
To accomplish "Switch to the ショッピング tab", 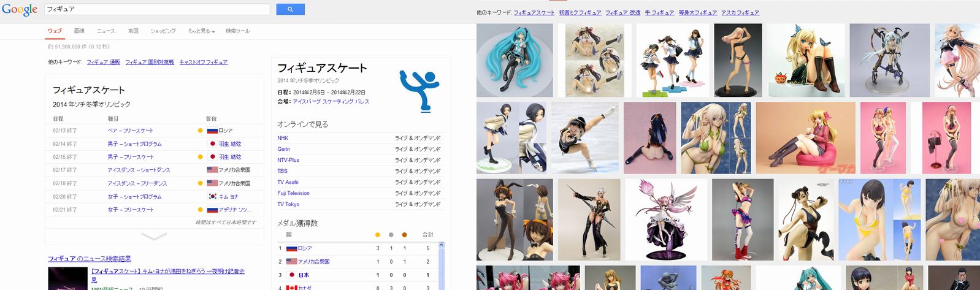I will pyautogui.click(x=163, y=31).
